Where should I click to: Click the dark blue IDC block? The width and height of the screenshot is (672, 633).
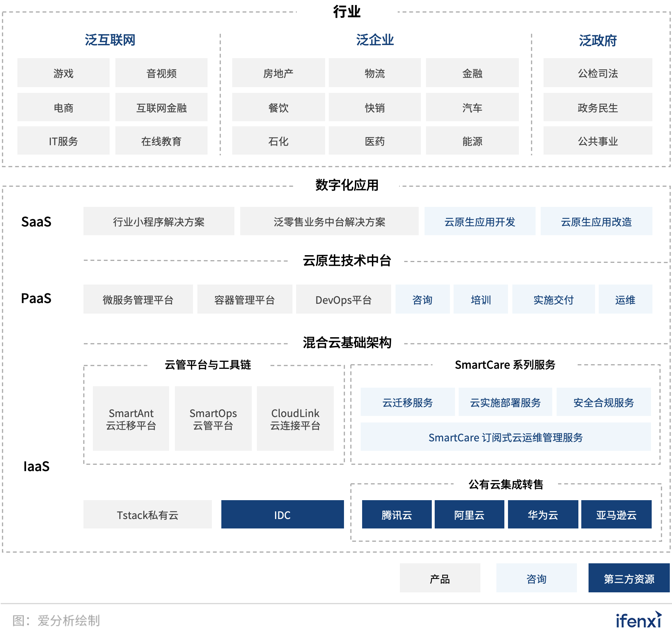pyautogui.click(x=282, y=514)
